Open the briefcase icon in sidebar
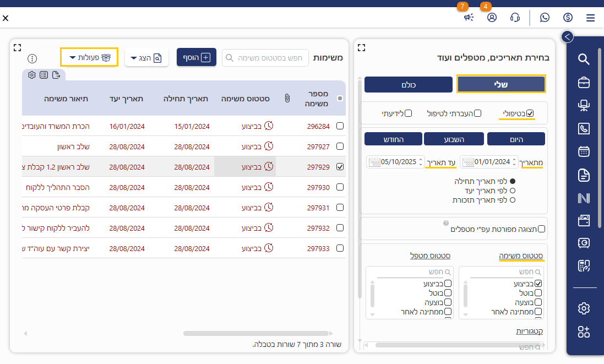This screenshot has width=604, height=364. point(584,83)
